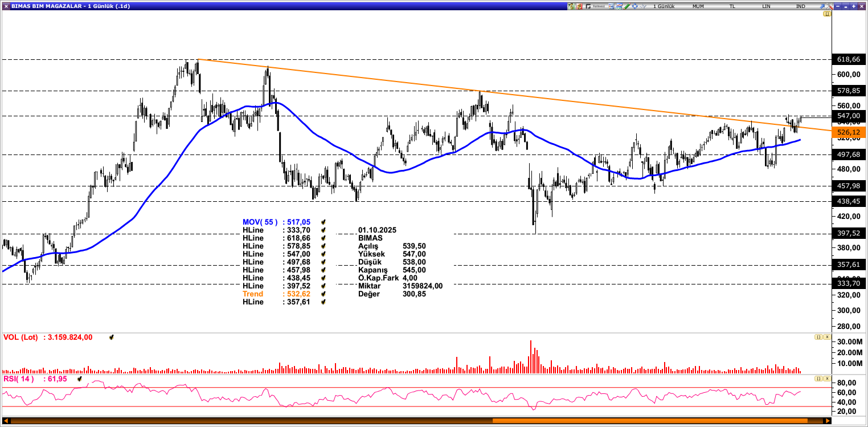
Task: Click the chart template grid icon
Action: pyautogui.click(x=611, y=6)
